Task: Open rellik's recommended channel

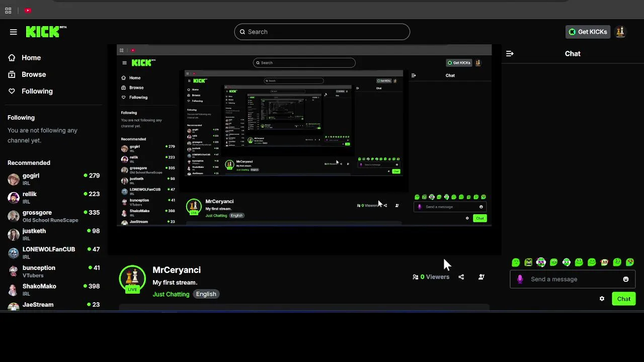Action: pyautogui.click(x=54, y=198)
